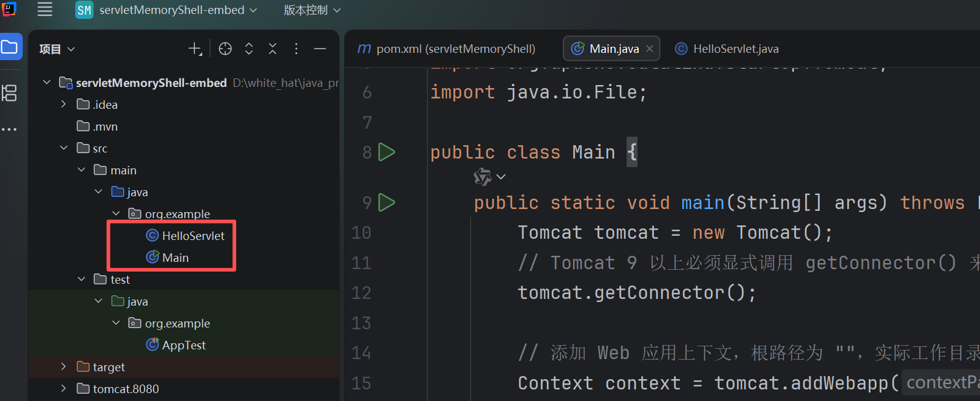Image resolution: width=980 pixels, height=401 pixels.
Task: Open the AI inlay chevron dropdown
Action: click(501, 177)
